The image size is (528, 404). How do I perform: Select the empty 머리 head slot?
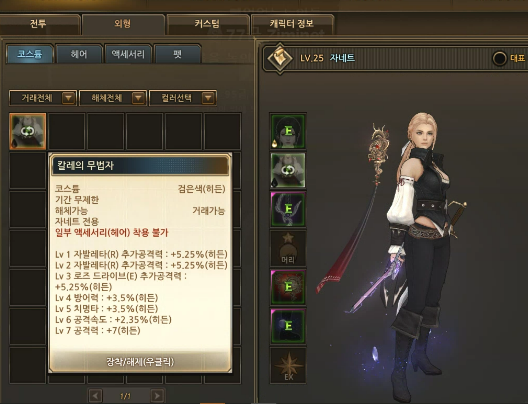(288, 248)
